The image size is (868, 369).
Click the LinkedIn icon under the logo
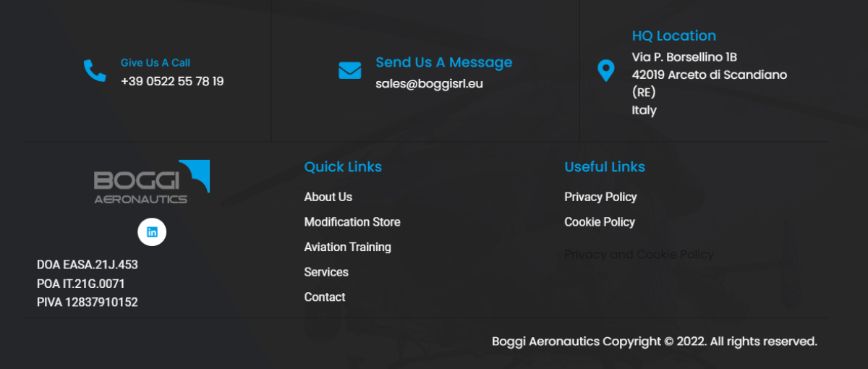152,232
